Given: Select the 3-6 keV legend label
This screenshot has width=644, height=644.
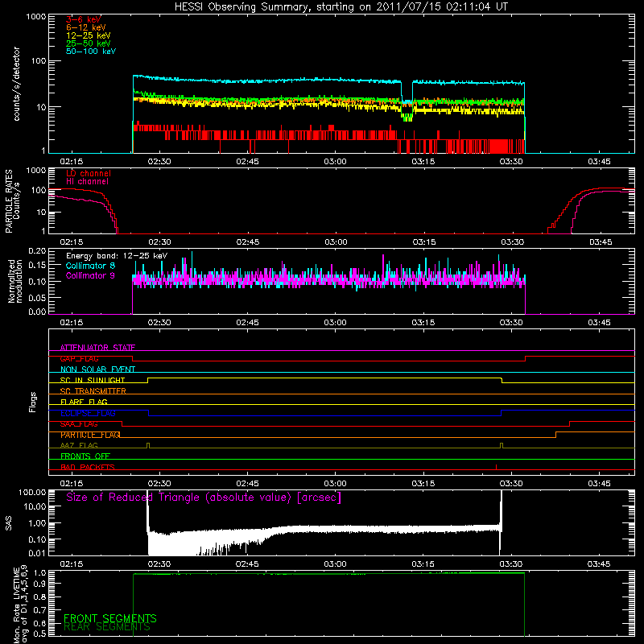Looking at the screenshot, I should coord(84,19).
